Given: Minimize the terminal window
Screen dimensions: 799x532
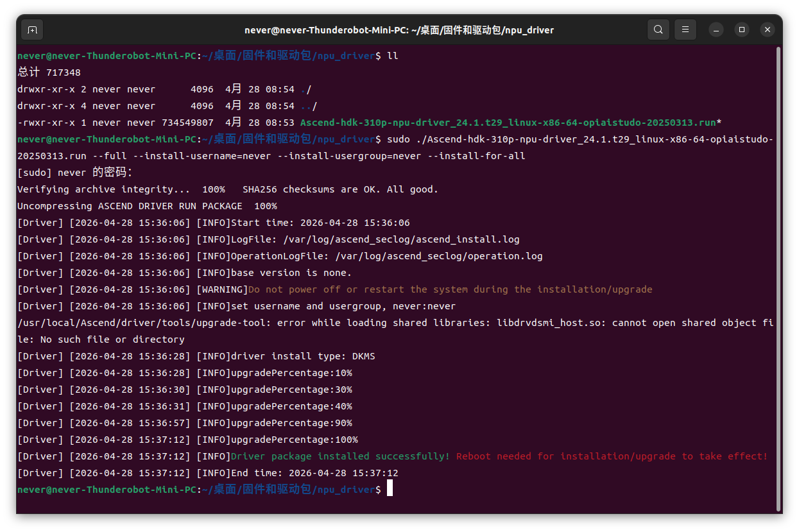Looking at the screenshot, I should 716,30.
